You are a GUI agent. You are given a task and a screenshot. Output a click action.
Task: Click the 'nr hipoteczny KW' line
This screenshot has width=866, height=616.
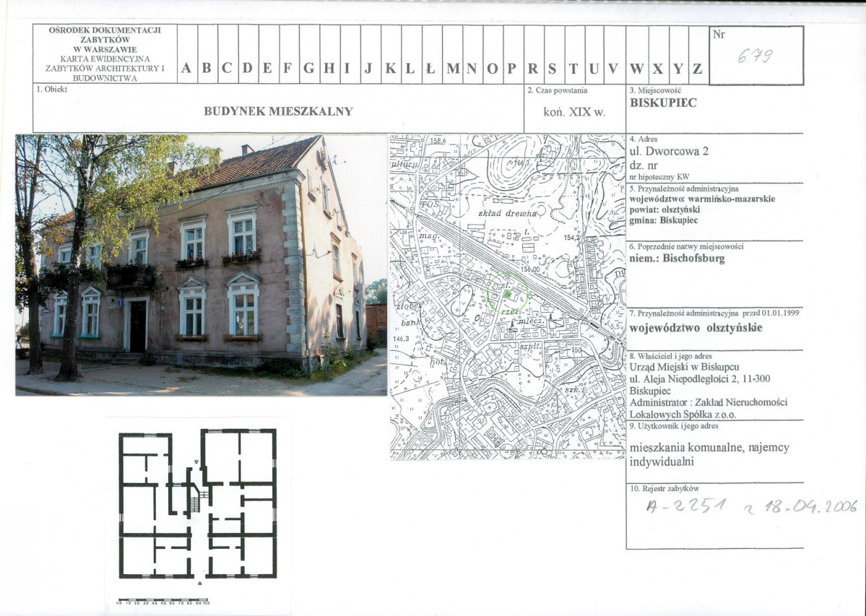659,177
